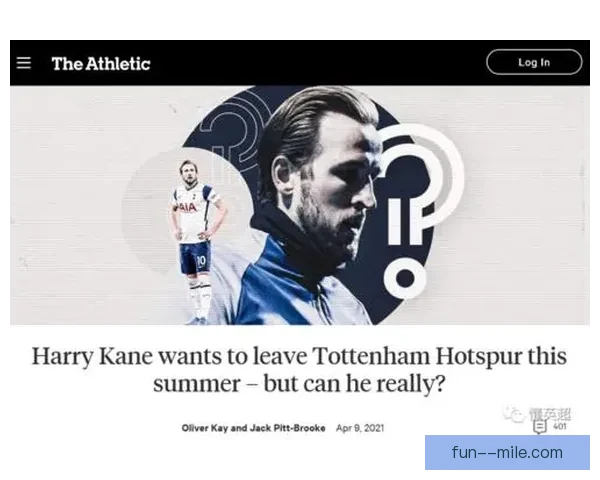Click the number 10 on player's shorts
600x480 pixels.
tap(201, 261)
